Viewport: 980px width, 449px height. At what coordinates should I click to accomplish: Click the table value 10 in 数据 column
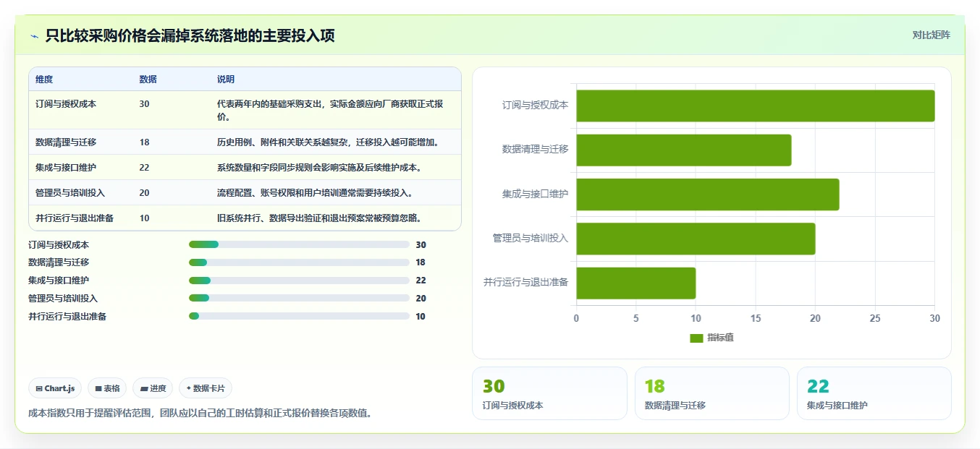pyautogui.click(x=145, y=218)
